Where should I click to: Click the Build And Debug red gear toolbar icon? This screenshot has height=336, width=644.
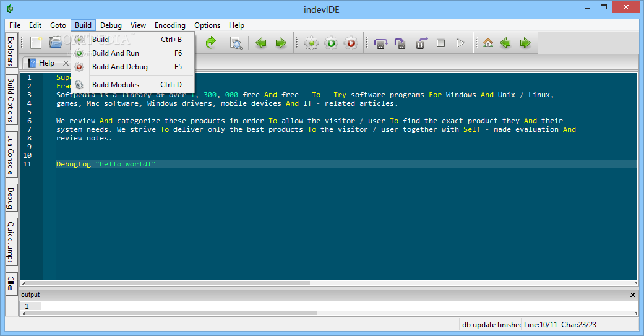(351, 43)
